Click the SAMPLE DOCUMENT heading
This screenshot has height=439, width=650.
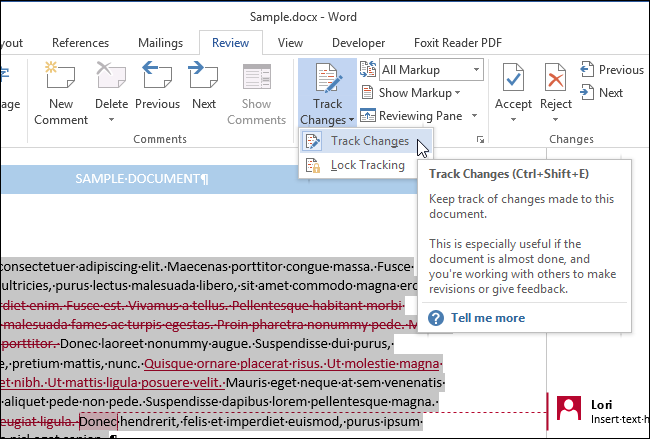(142, 179)
